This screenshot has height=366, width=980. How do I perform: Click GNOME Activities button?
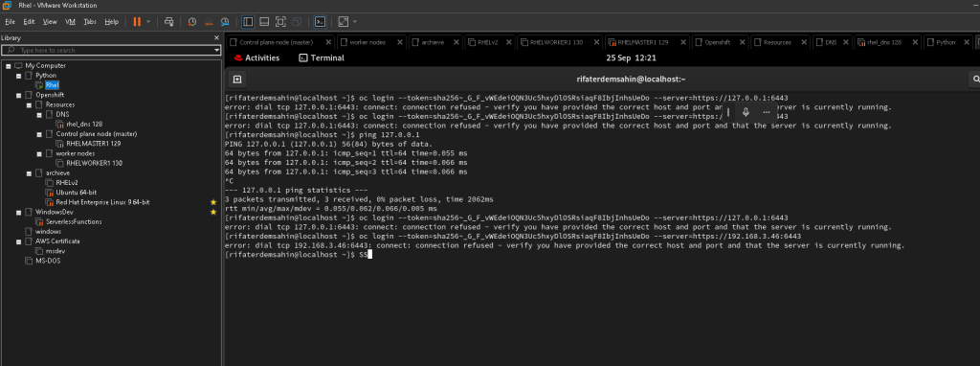256,58
